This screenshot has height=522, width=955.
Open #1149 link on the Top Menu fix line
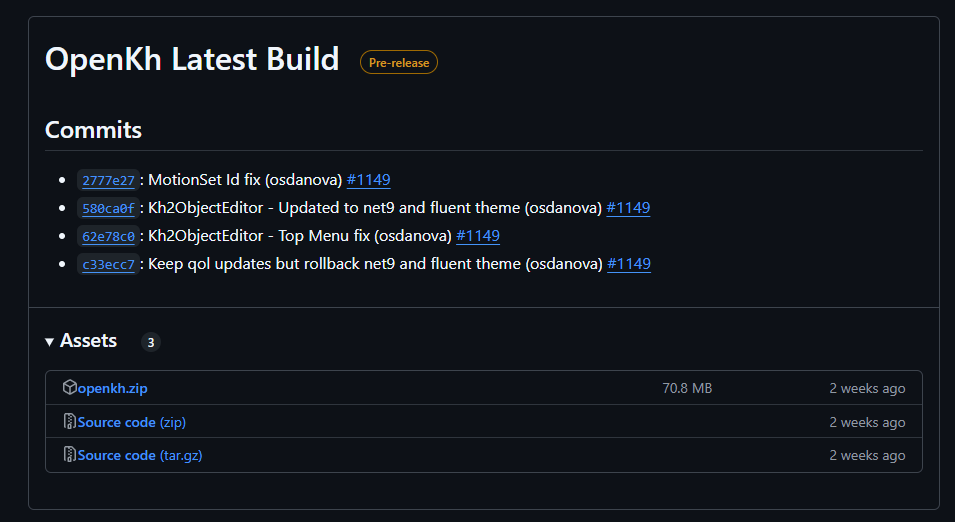(478, 236)
